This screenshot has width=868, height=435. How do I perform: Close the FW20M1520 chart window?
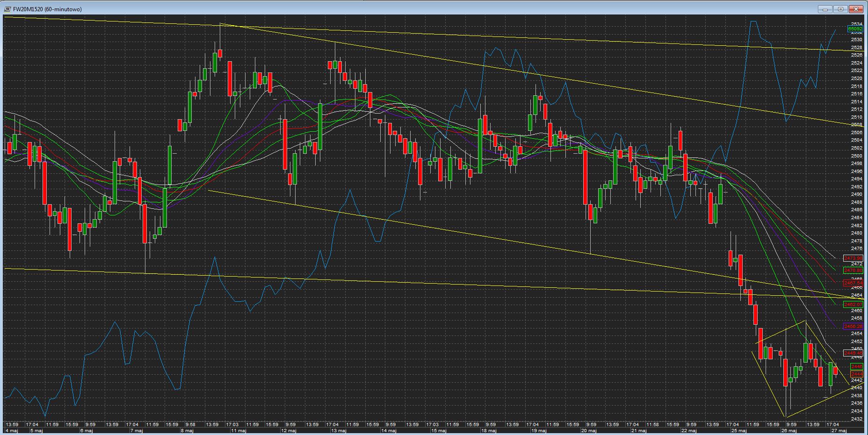(856, 9)
